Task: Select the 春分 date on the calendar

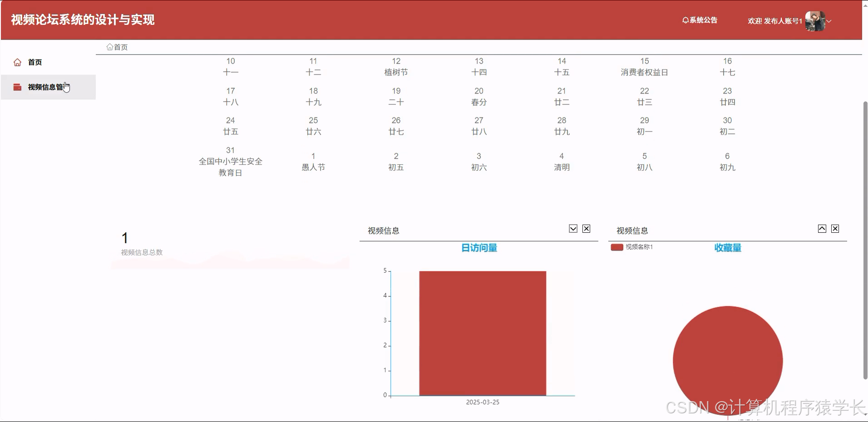Action: point(478,96)
